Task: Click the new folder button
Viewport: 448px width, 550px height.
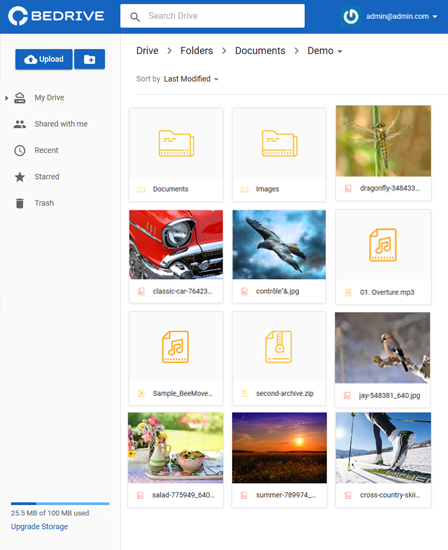Action: [89, 59]
